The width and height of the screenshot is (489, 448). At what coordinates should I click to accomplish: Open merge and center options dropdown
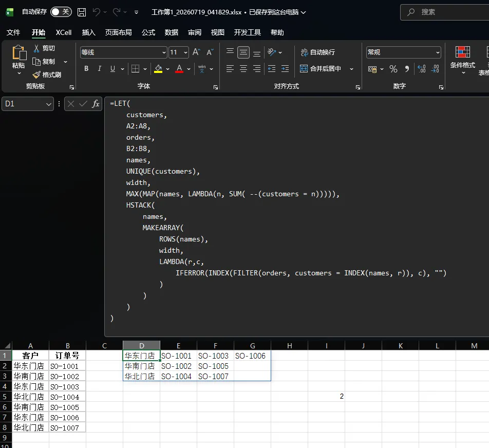(351, 69)
